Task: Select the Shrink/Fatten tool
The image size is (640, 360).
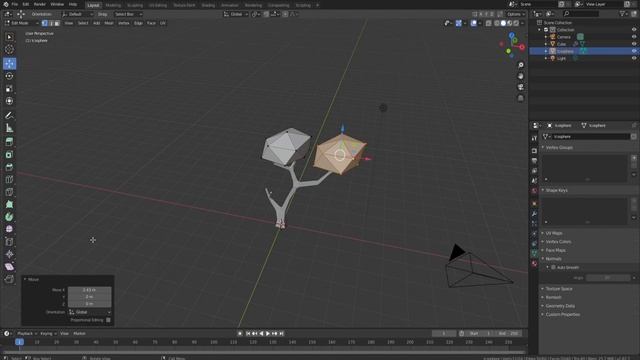Action: 9,254
